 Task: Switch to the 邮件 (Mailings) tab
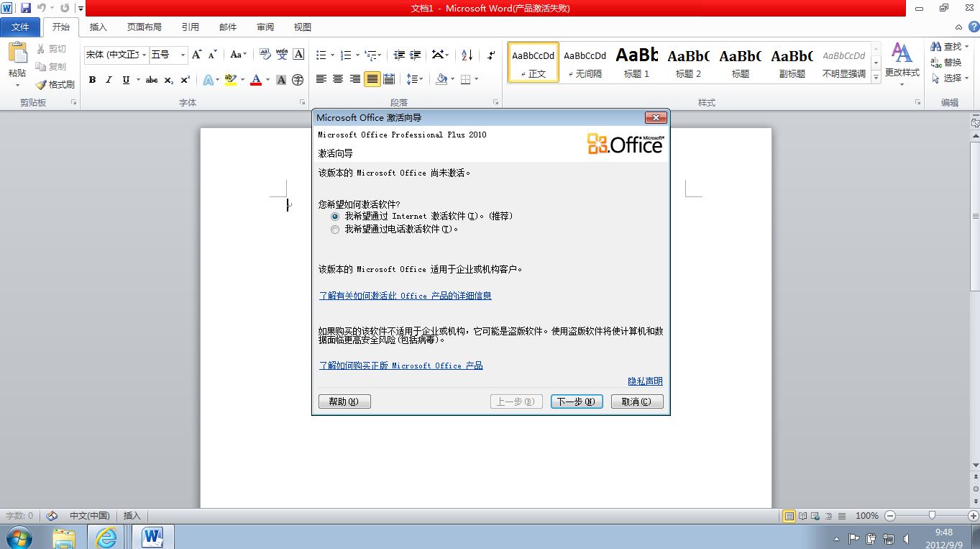pos(227,27)
